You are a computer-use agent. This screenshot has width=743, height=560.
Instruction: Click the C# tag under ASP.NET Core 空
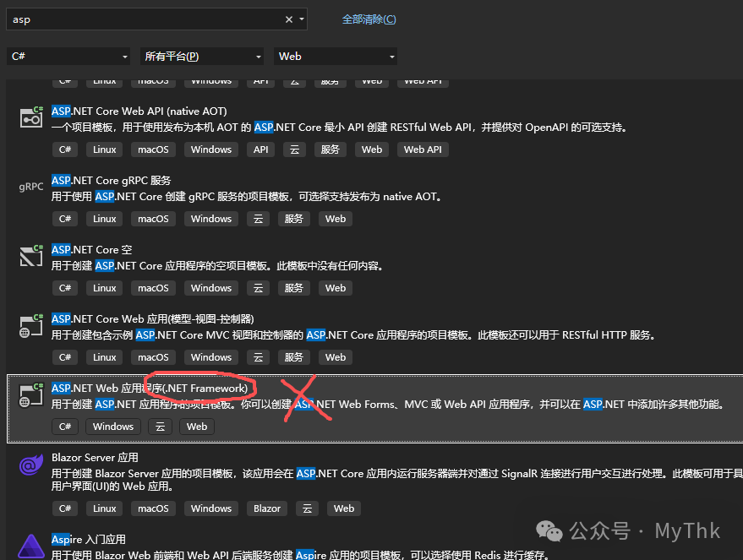tap(65, 288)
